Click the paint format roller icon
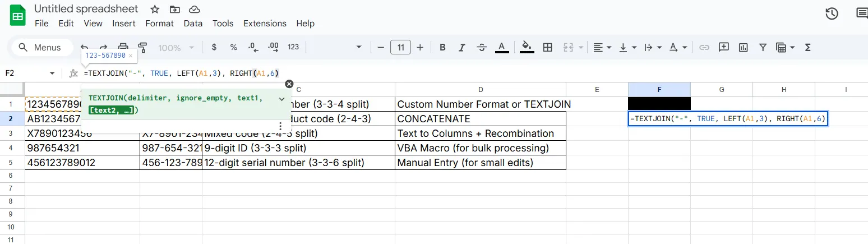Image resolution: width=868 pixels, height=244 pixels. [142, 48]
